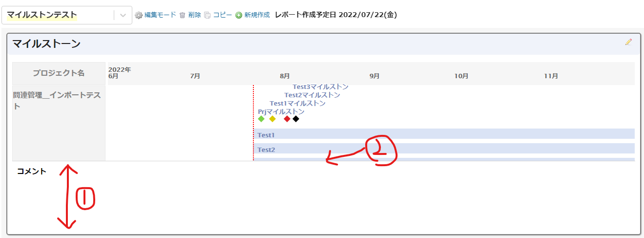Open the マイルストンテスト report dropdown arrow
The height and width of the screenshot is (238, 644).
(x=123, y=15)
